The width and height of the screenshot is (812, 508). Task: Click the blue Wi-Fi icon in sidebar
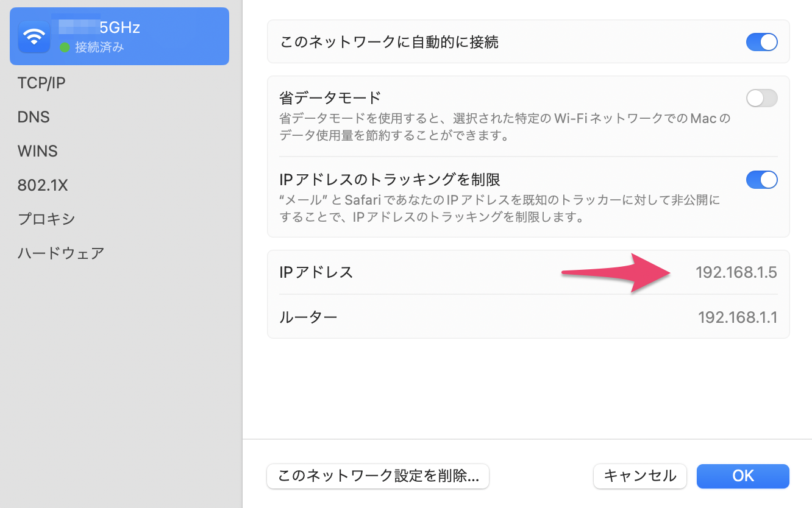(x=34, y=37)
